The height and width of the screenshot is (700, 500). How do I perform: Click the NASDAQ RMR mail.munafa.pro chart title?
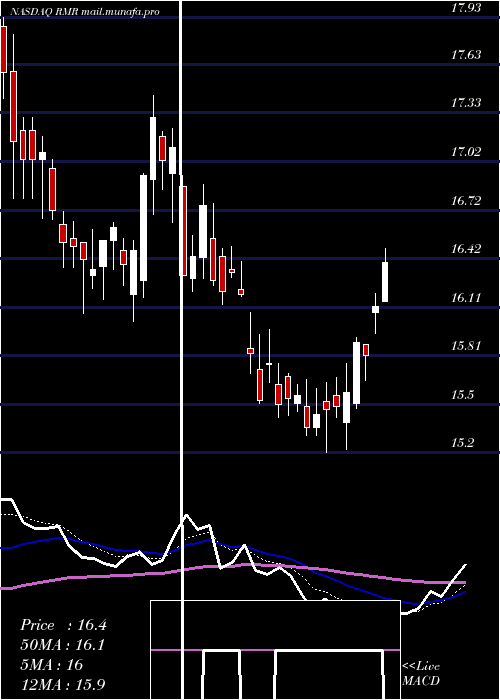pyautogui.click(x=84, y=12)
